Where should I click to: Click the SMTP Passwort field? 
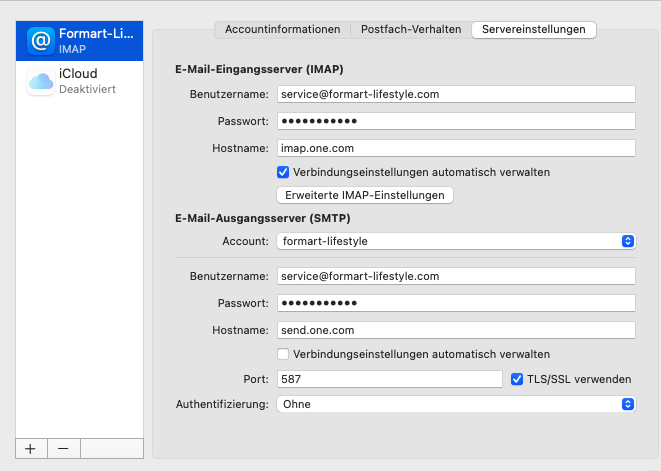(x=455, y=303)
